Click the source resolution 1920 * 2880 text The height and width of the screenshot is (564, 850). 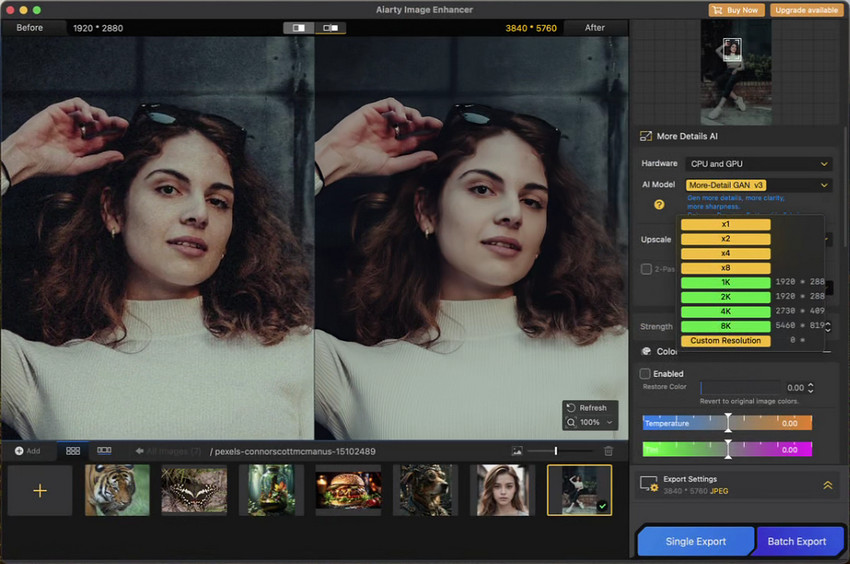coord(98,28)
